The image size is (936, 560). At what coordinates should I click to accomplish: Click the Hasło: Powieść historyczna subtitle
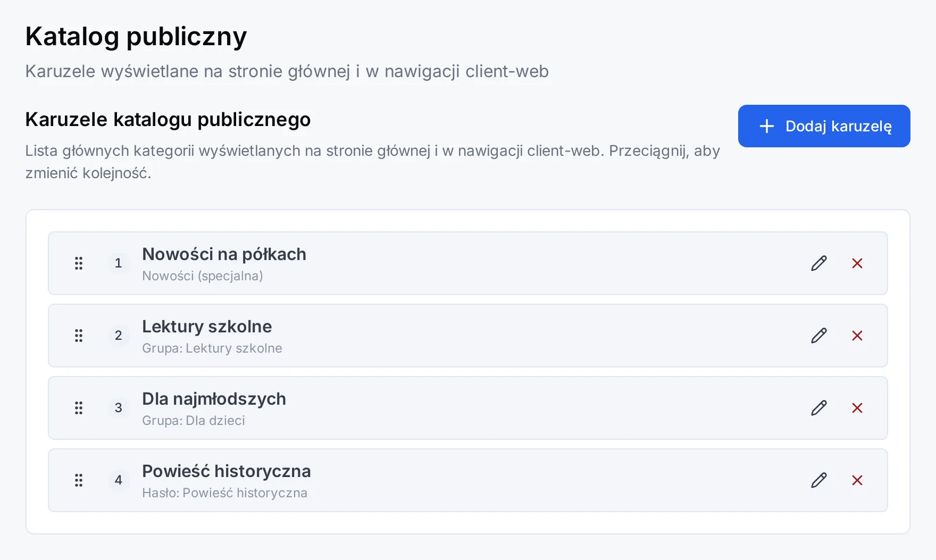click(x=224, y=493)
